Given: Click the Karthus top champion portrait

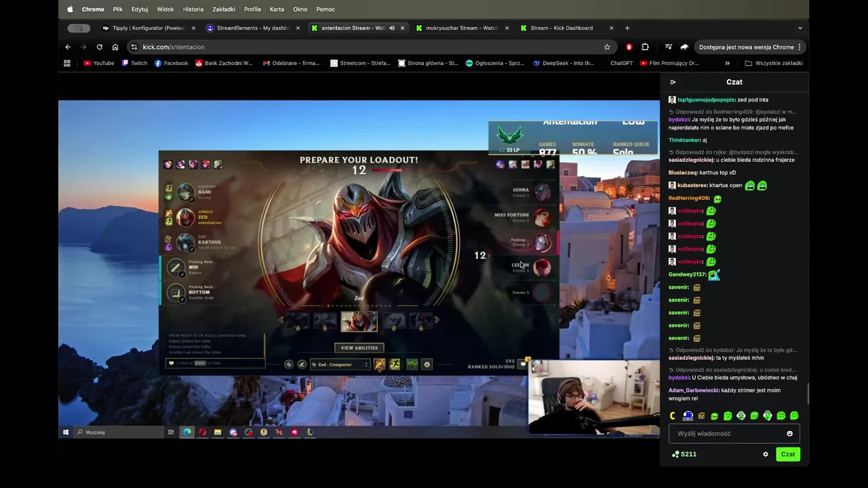Looking at the screenshot, I should tap(185, 243).
